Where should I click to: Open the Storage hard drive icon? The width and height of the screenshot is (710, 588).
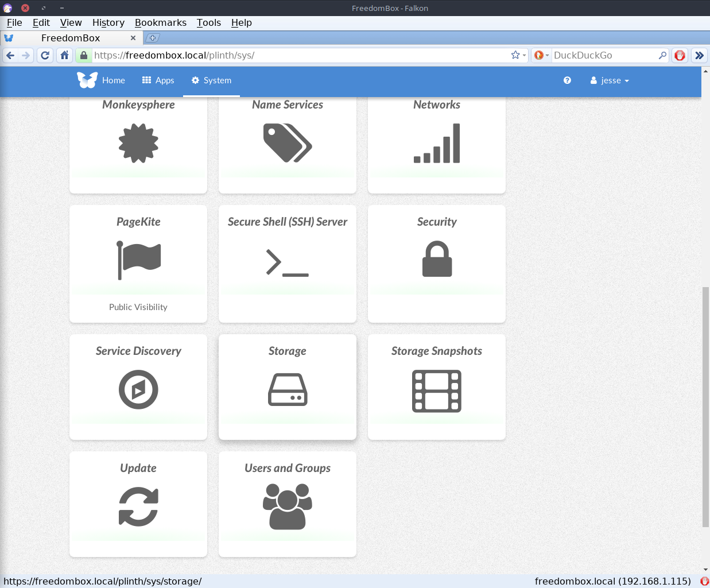click(x=288, y=389)
